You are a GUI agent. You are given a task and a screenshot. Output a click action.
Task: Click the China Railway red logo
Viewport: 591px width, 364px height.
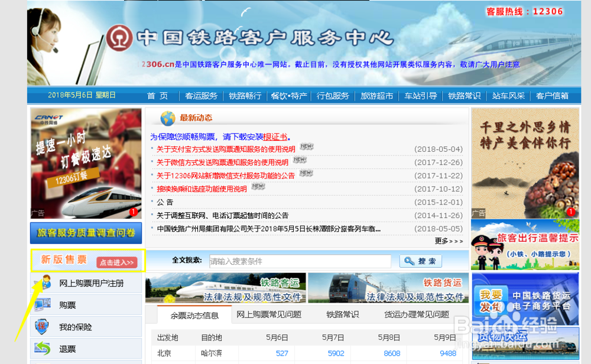pyautogui.click(x=119, y=38)
